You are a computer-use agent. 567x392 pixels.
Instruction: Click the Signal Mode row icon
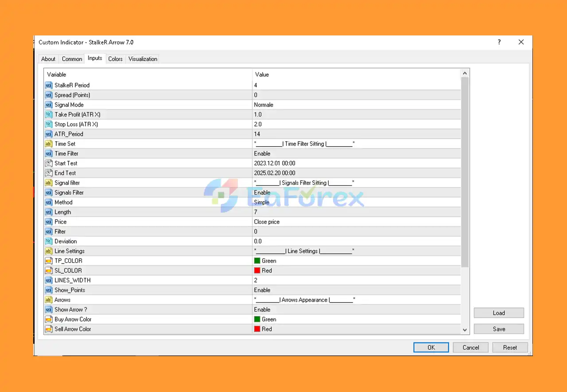pyautogui.click(x=49, y=105)
